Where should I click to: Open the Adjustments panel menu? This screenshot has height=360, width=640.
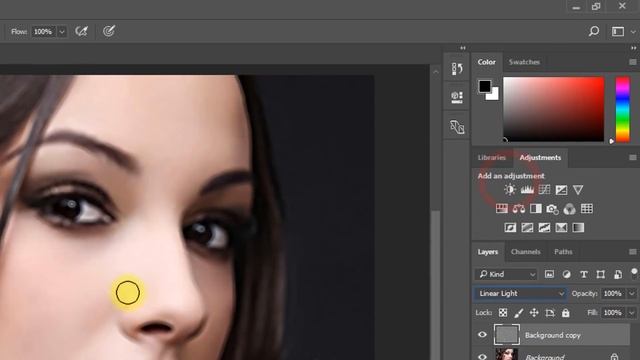[633, 158]
